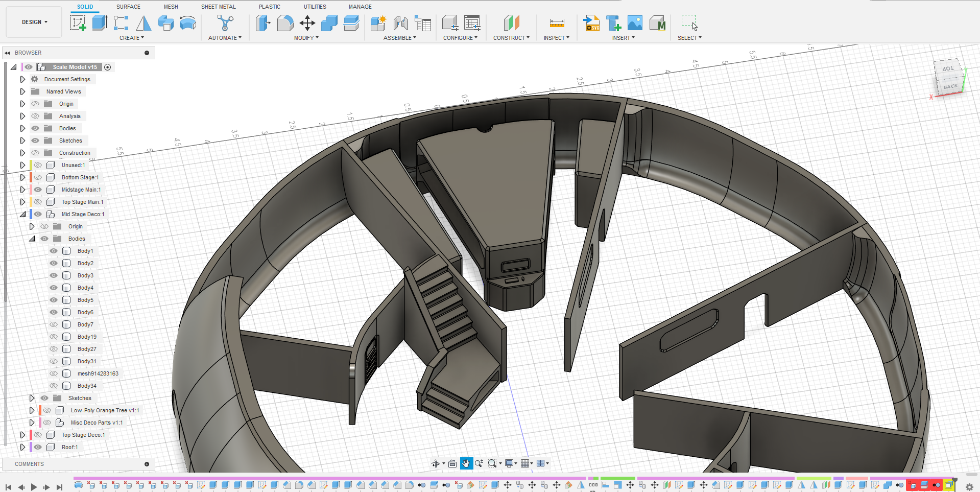Show Body7 using its eye icon
This screenshot has width=980, height=492.
tap(54, 324)
